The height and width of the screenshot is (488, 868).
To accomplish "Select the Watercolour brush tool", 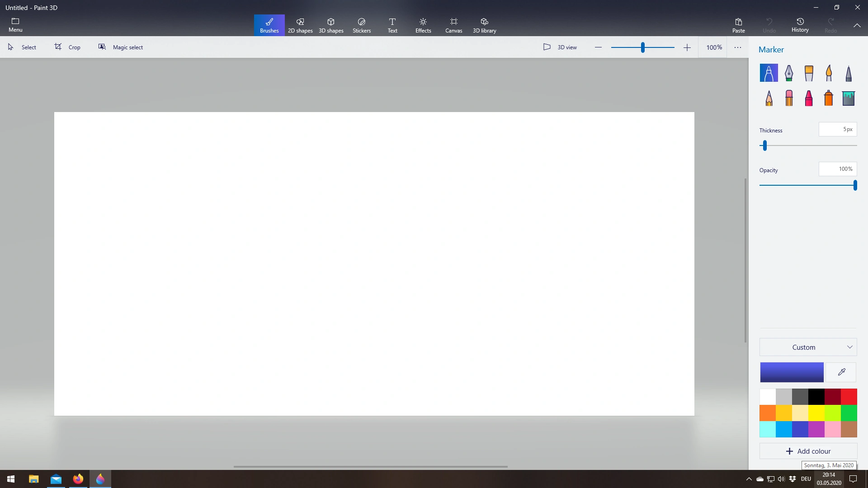I will 829,73.
